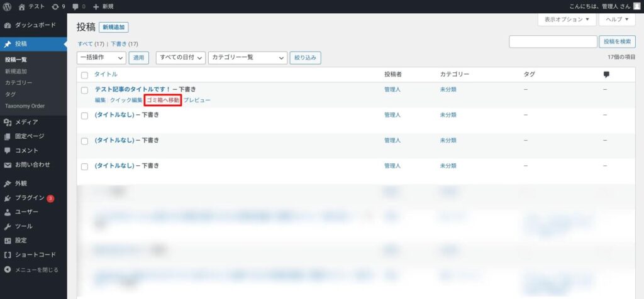Open the 表示オプション screen options tab

(567, 19)
